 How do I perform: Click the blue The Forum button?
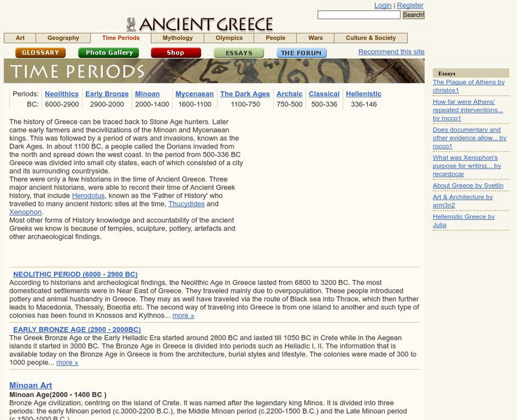click(x=302, y=52)
